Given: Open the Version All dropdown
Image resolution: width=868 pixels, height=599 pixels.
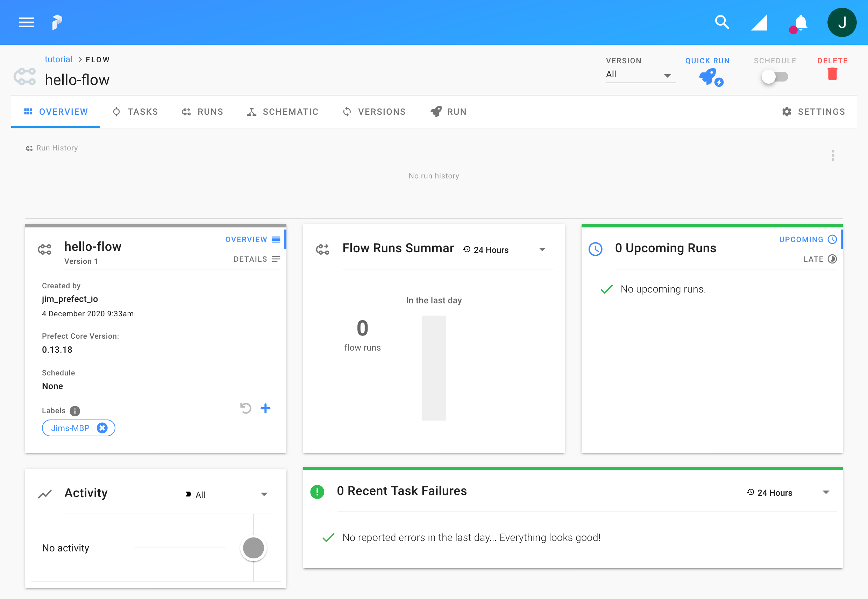Looking at the screenshot, I should (x=640, y=75).
